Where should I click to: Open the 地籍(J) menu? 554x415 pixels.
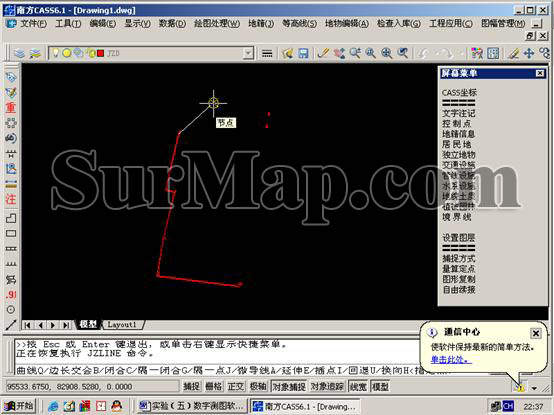pos(261,24)
